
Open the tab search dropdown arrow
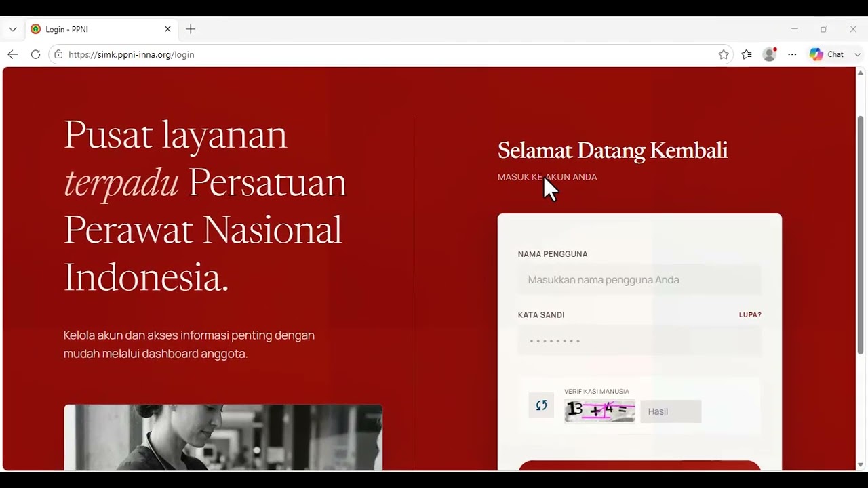coord(12,29)
